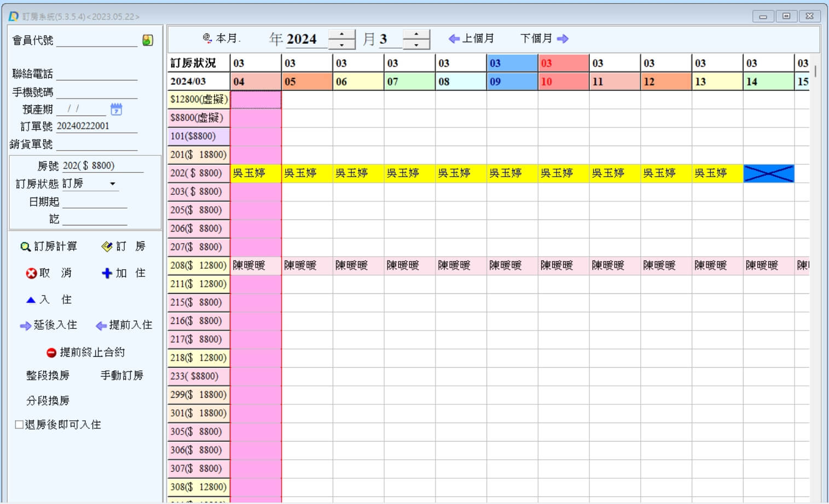This screenshot has width=829, height=504.
Task: Increase the month with the up stepper
Action: coord(416,34)
